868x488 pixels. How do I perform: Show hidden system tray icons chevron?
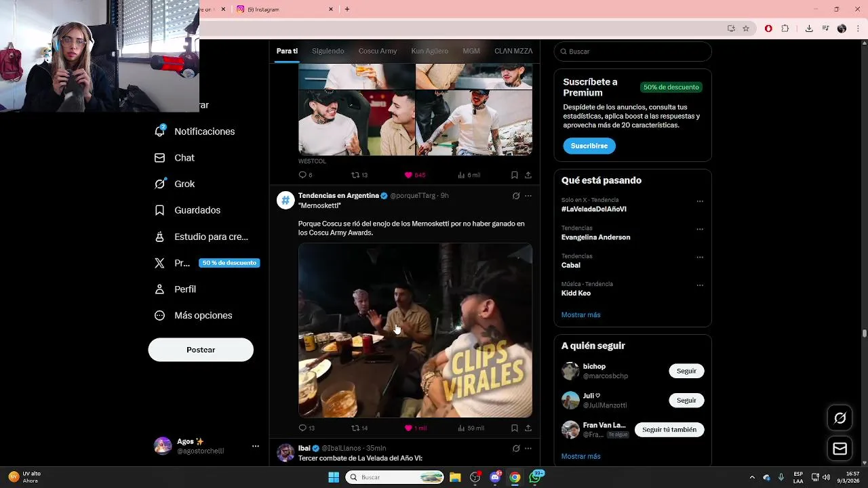(751, 477)
